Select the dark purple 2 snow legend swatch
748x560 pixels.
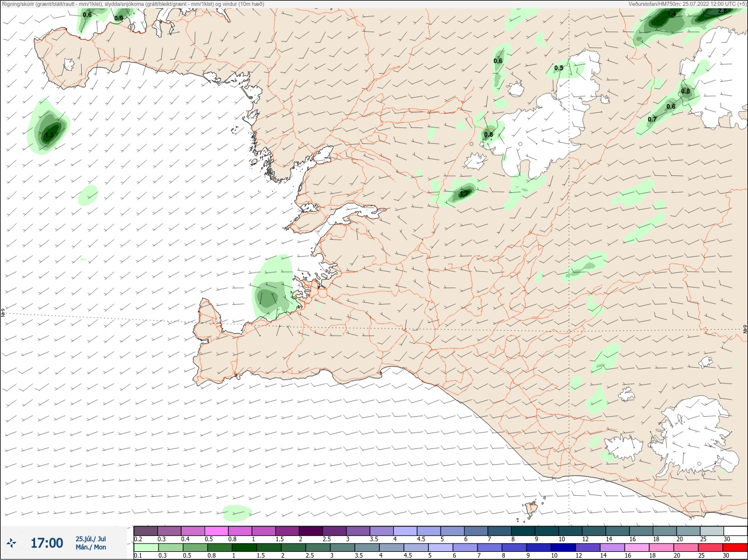[311, 531]
